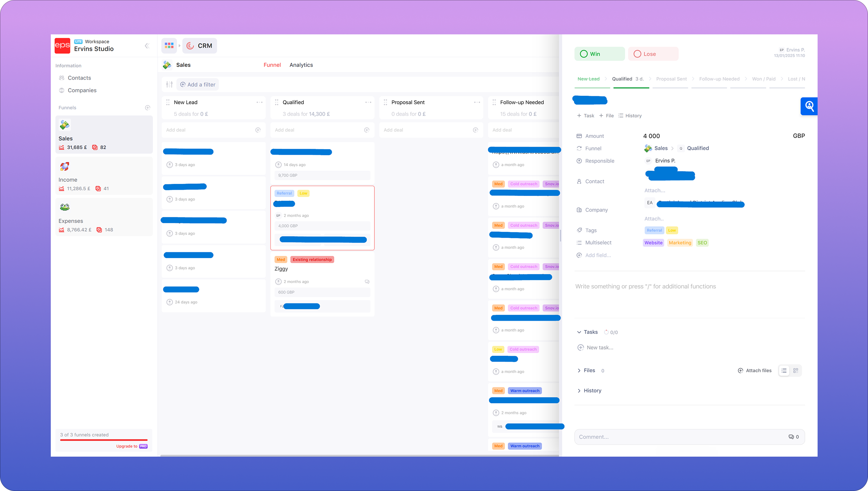Mark the deal as Lose
This screenshot has height=491, width=868.
point(653,54)
